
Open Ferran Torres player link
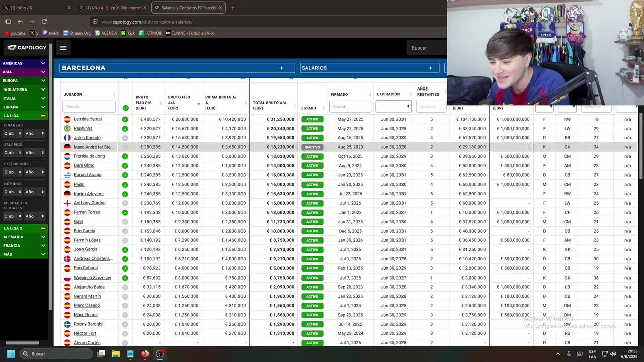coord(87,212)
